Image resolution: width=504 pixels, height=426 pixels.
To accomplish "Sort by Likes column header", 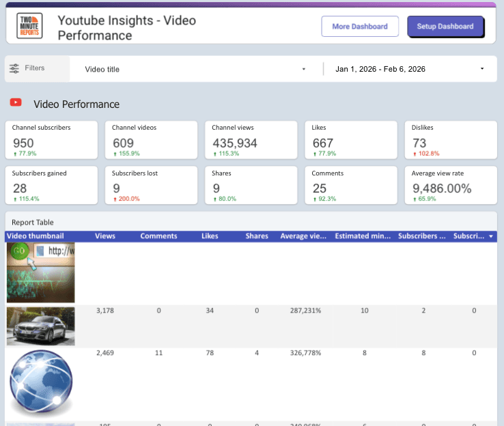I will point(210,236).
